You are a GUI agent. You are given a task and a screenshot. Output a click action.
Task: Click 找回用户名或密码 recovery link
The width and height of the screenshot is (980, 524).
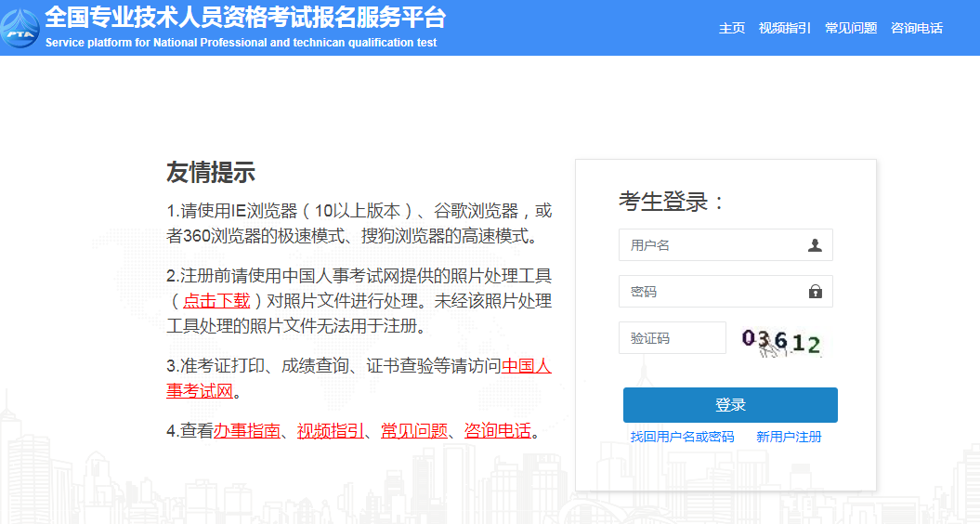coord(682,437)
